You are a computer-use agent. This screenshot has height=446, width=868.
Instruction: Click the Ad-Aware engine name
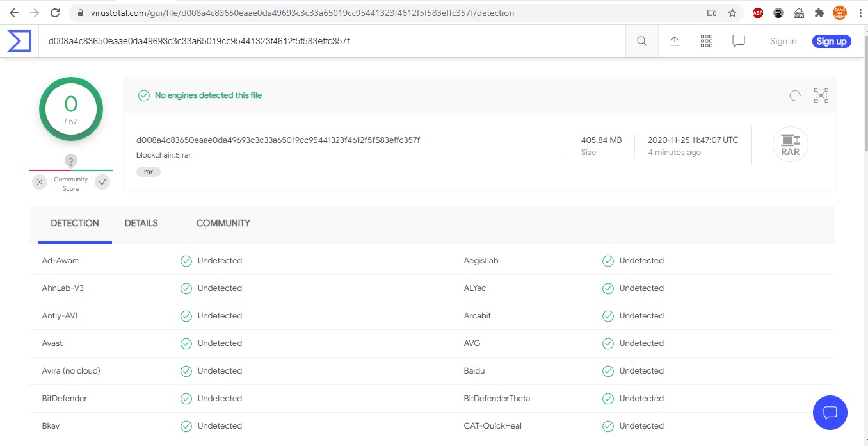pos(61,261)
